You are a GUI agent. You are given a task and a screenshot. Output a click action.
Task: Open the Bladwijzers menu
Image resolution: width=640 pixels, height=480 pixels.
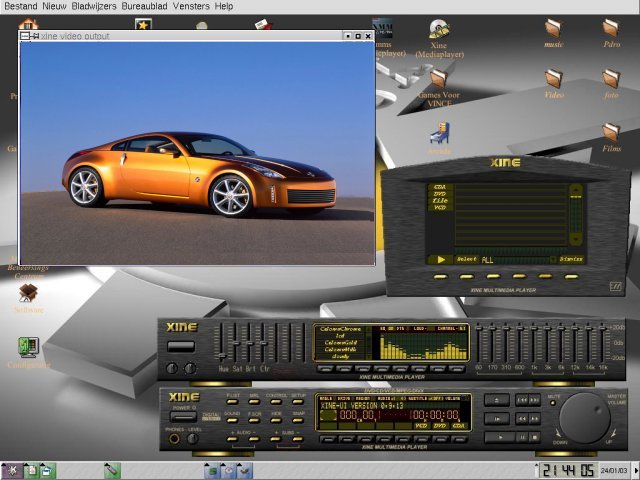tap(94, 6)
